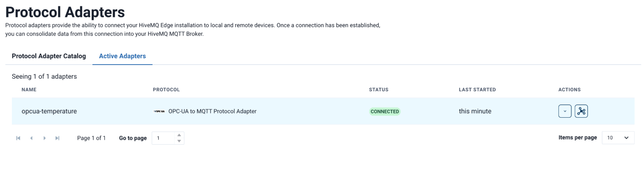
Task: Click the 'Page 1 of 1' indicator
Action: pyautogui.click(x=91, y=138)
